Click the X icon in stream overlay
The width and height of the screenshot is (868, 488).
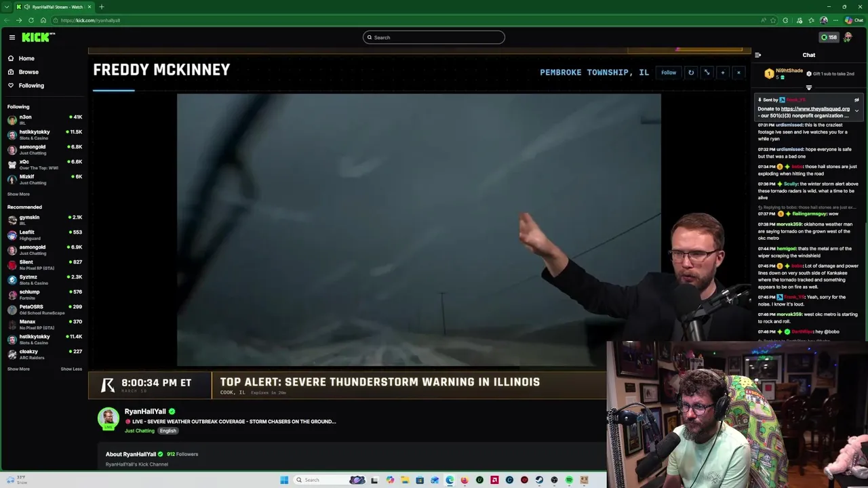(738, 73)
